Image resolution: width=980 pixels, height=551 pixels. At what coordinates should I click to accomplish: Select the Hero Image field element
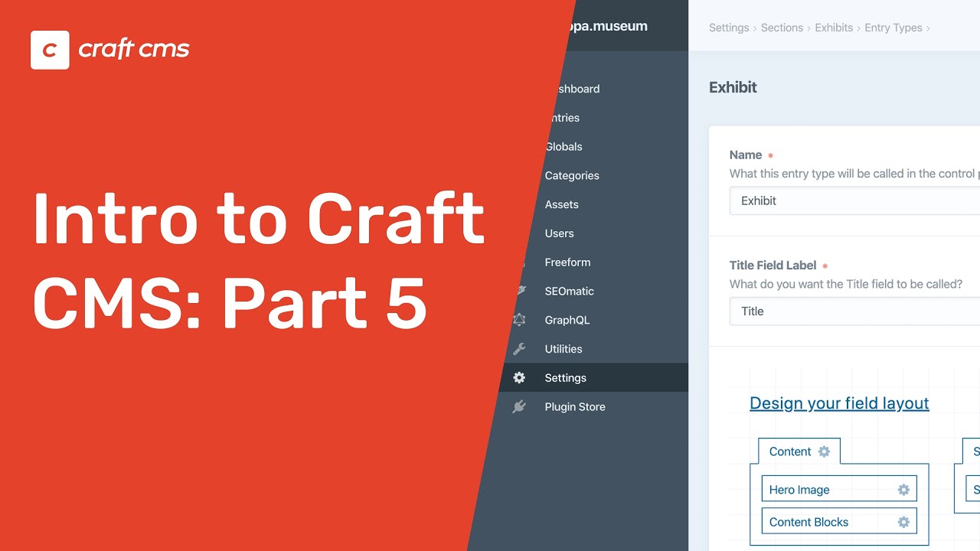point(839,490)
